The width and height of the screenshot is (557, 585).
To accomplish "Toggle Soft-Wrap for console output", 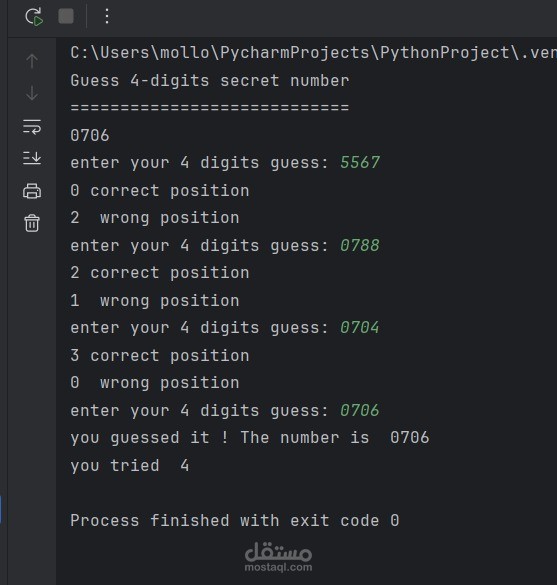I will [32, 127].
